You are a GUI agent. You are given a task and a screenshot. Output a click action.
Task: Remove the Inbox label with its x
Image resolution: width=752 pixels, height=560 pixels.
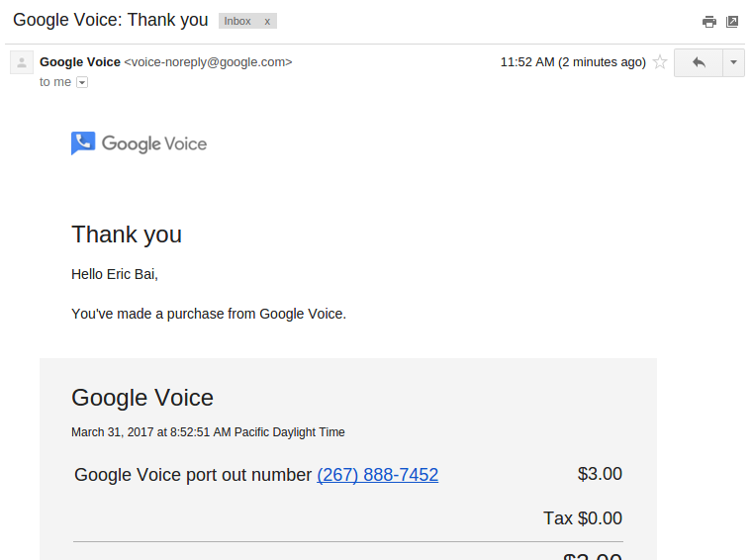pyautogui.click(x=267, y=22)
